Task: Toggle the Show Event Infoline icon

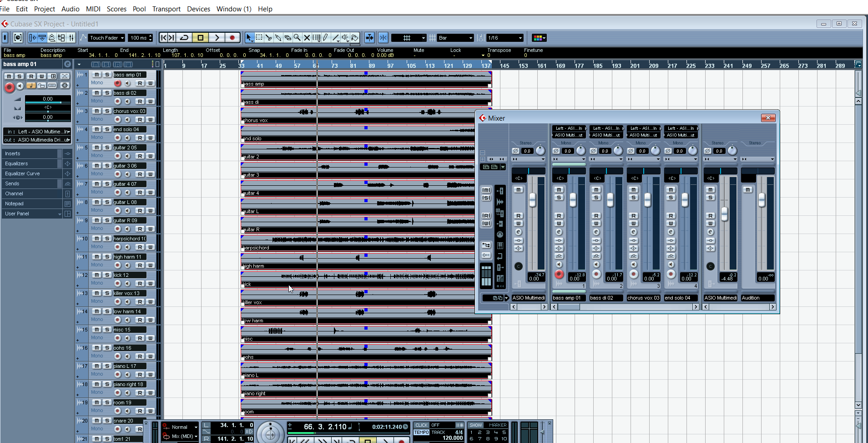Action: 42,38
